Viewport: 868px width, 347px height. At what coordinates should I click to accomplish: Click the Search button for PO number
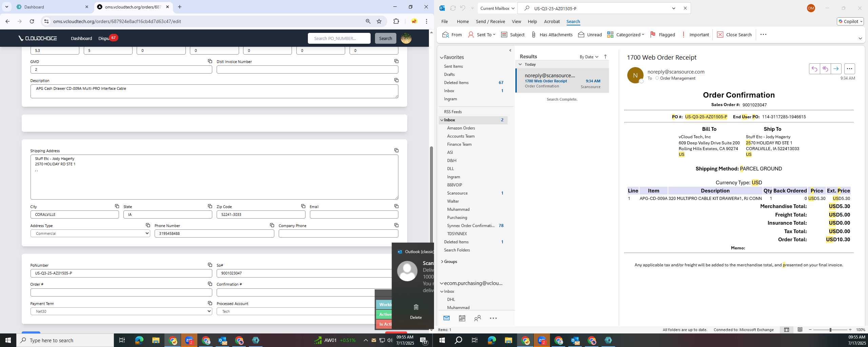[x=385, y=38]
